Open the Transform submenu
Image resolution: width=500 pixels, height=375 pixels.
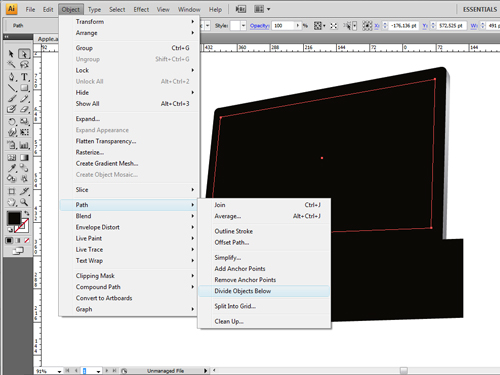[130, 22]
